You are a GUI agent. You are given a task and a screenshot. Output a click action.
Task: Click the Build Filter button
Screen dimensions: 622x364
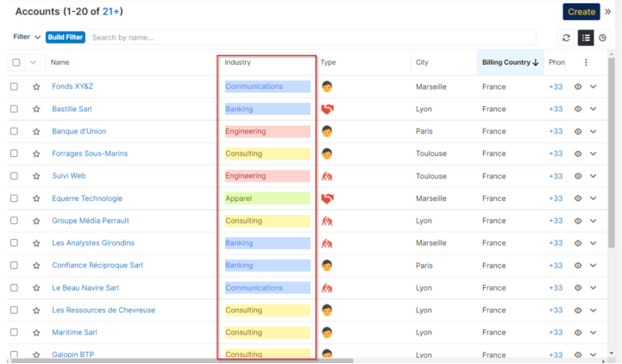point(66,37)
